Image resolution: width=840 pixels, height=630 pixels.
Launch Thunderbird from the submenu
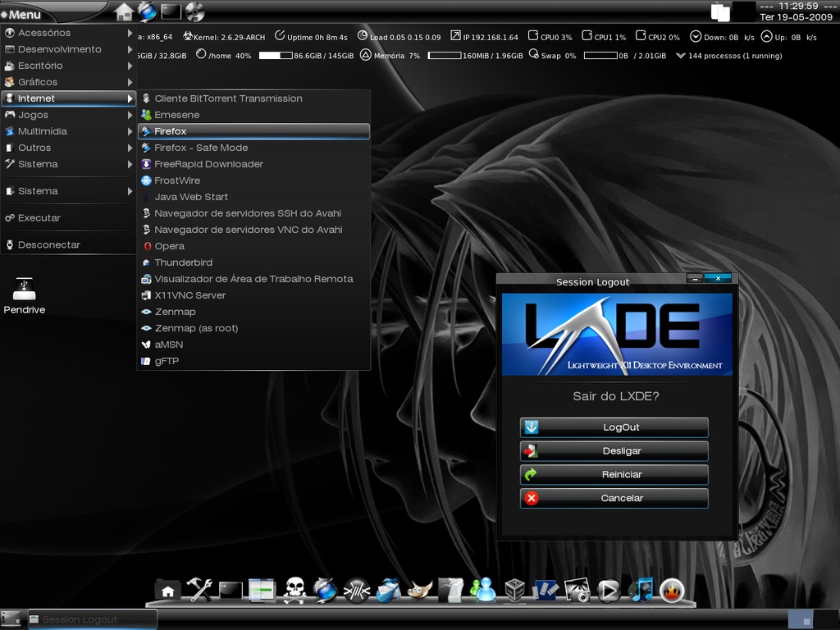pyautogui.click(x=254, y=262)
